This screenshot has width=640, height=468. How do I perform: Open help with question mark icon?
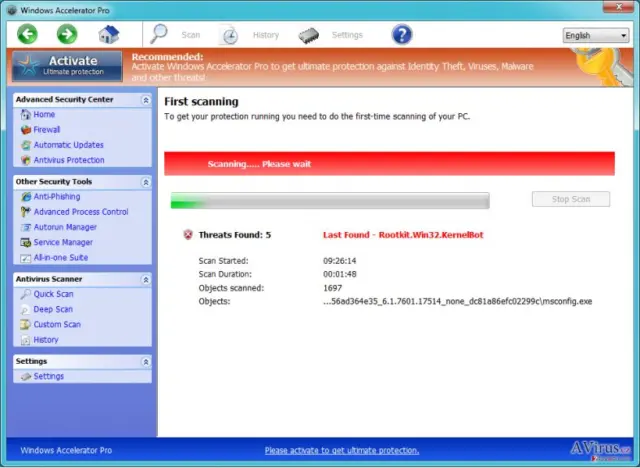(x=402, y=34)
